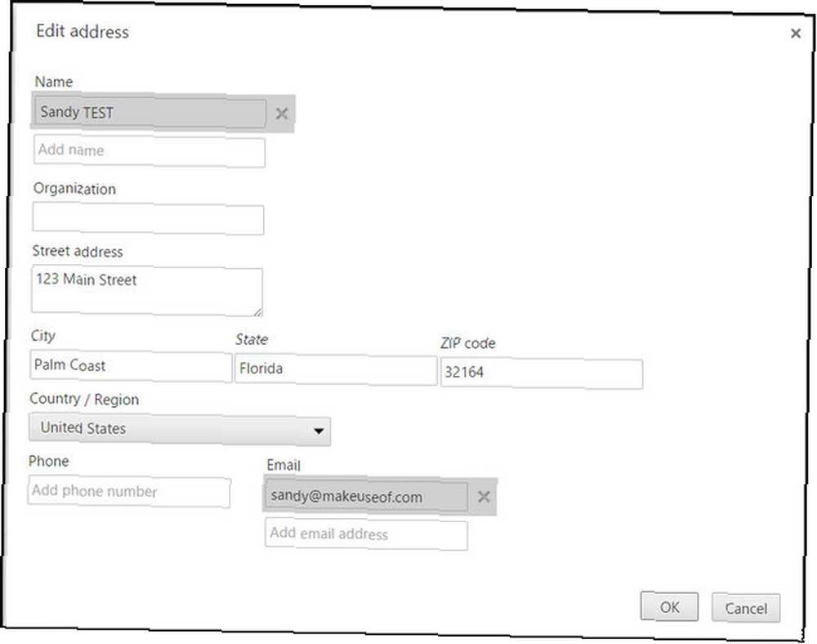This screenshot has height=644, width=817.
Task: Grab the street address resize handle
Action: point(258,311)
